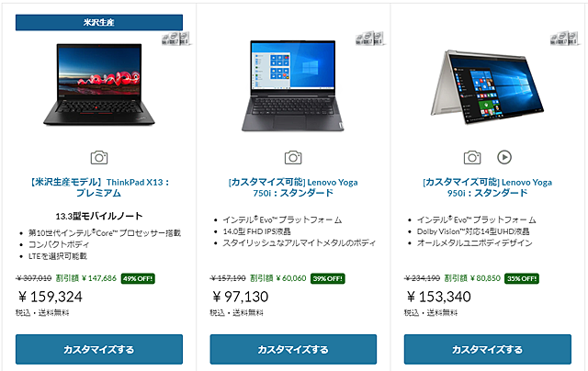Click the 39% OFF discount badge
The height and width of the screenshot is (371, 588).
[328, 278]
